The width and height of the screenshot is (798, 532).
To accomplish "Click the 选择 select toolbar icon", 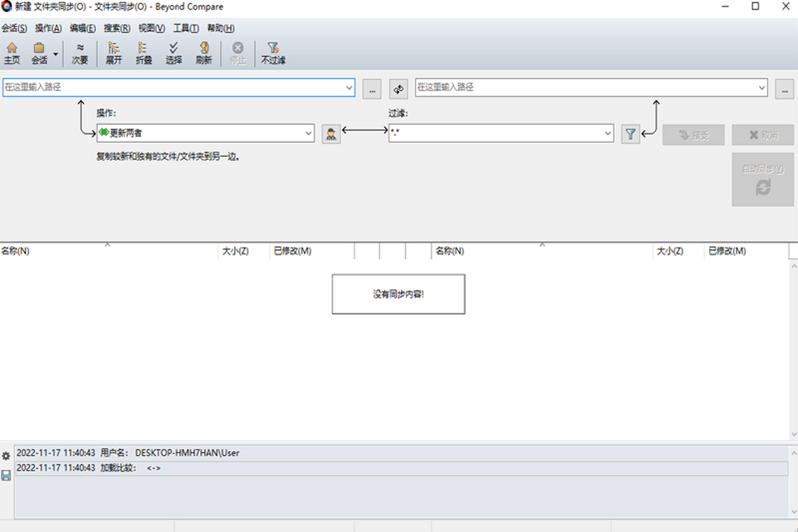I will tap(174, 53).
